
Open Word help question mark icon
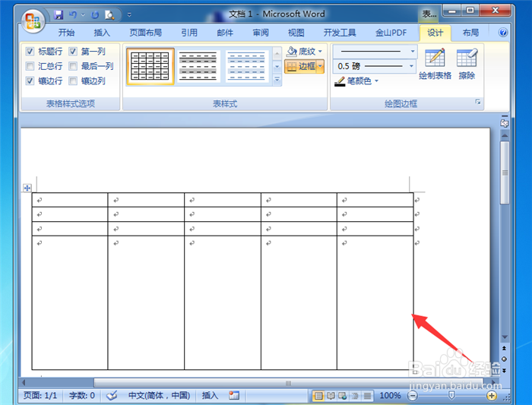click(503, 32)
